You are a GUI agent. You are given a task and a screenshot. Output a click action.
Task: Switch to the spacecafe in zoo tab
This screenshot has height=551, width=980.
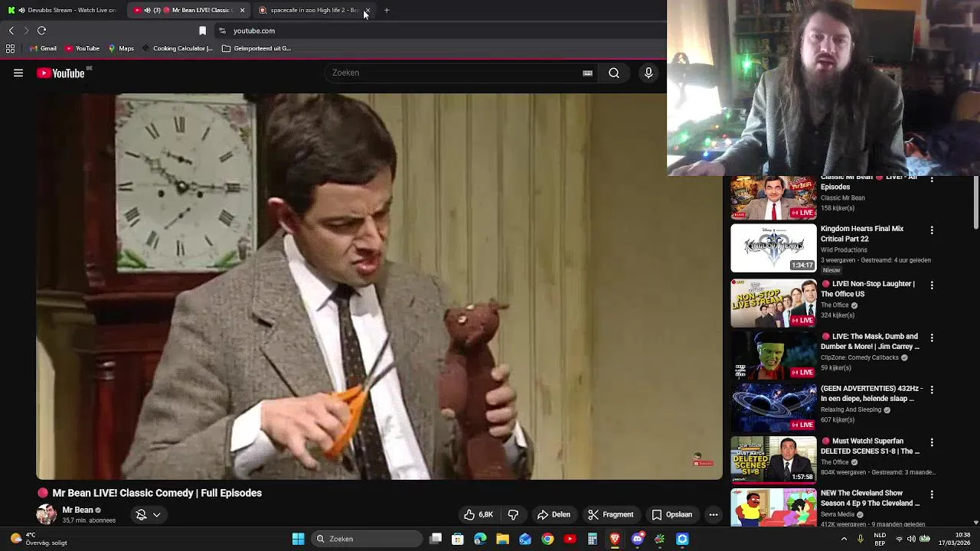(314, 10)
